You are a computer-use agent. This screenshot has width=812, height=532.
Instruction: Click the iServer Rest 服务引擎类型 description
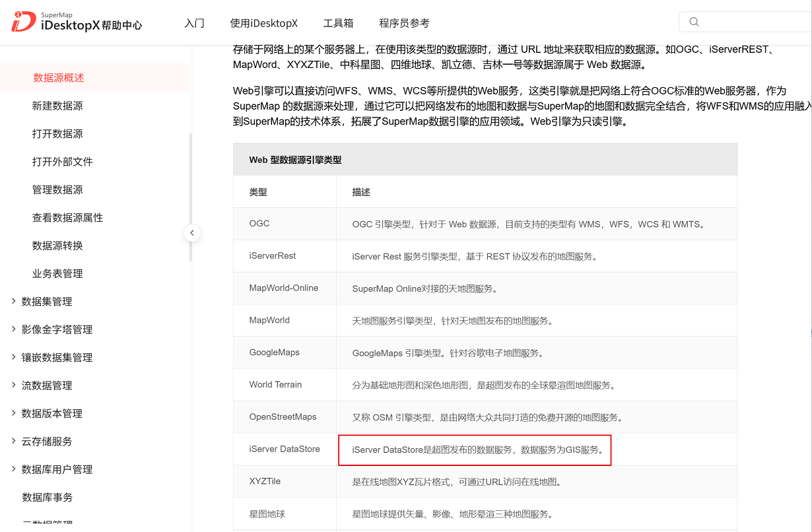[x=476, y=256]
